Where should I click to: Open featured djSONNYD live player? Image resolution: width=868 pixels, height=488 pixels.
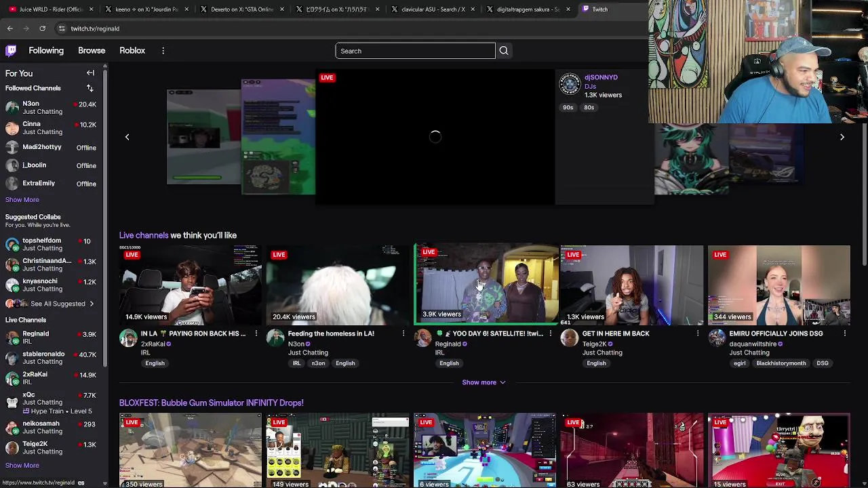pos(435,137)
